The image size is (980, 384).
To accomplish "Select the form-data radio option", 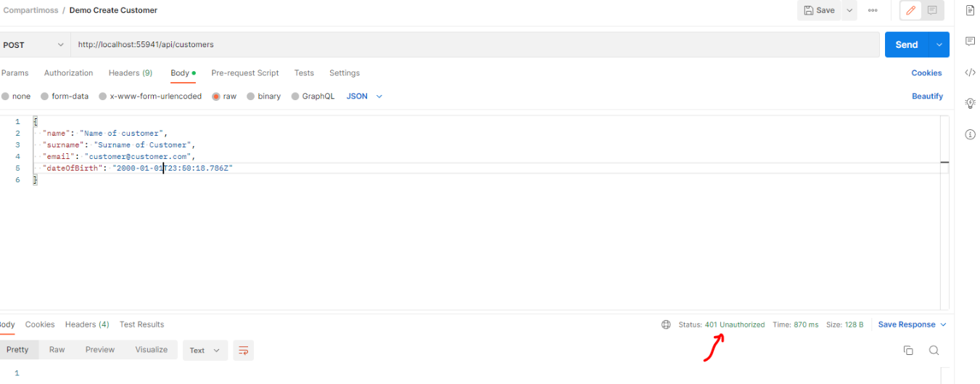I will pos(45,97).
